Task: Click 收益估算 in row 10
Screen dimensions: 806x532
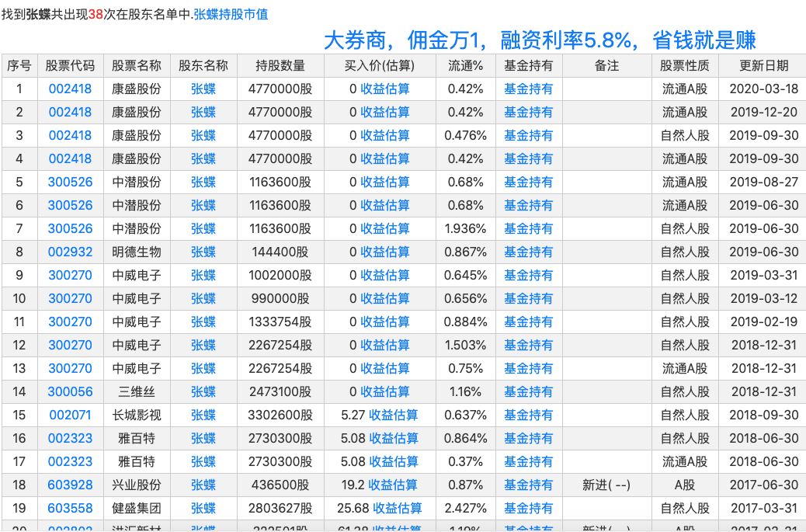Action: (x=385, y=299)
